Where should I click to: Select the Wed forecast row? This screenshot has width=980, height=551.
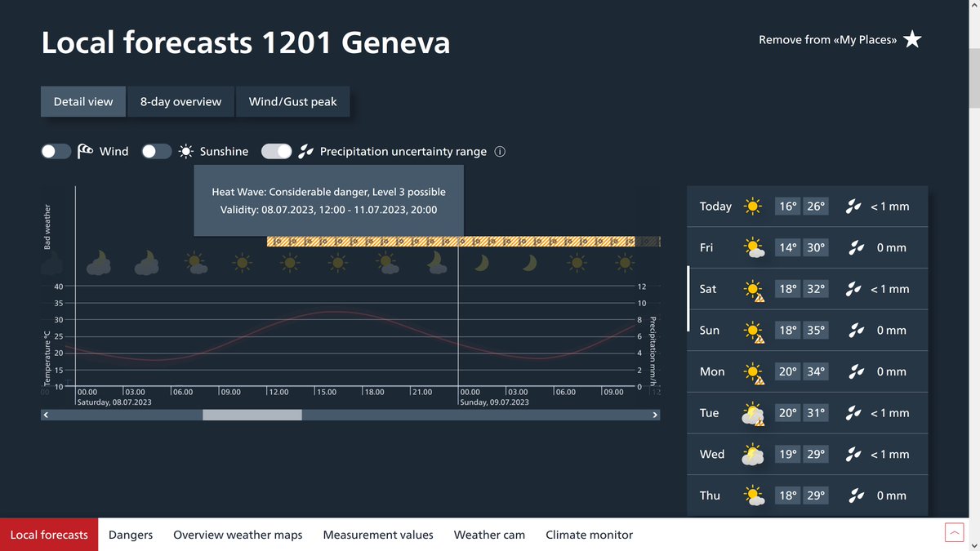(x=808, y=454)
